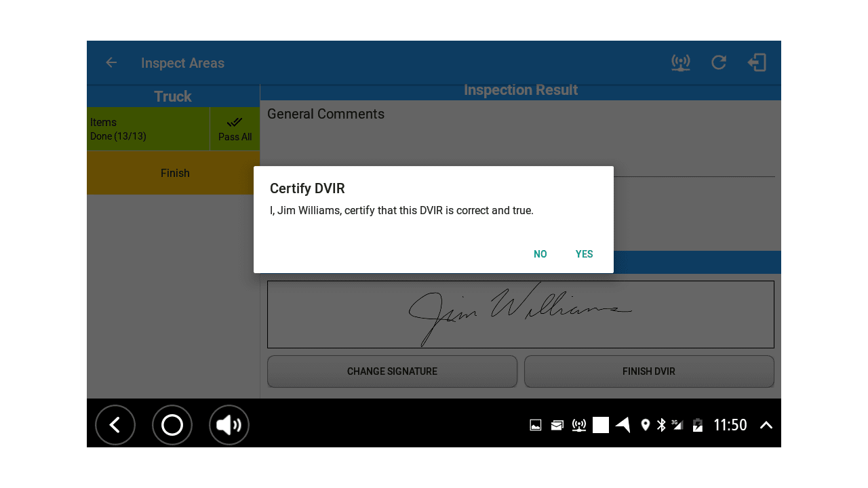Tap the 3G signal strength icon
Image resolution: width=868 pixels, height=488 pixels.
[677, 425]
